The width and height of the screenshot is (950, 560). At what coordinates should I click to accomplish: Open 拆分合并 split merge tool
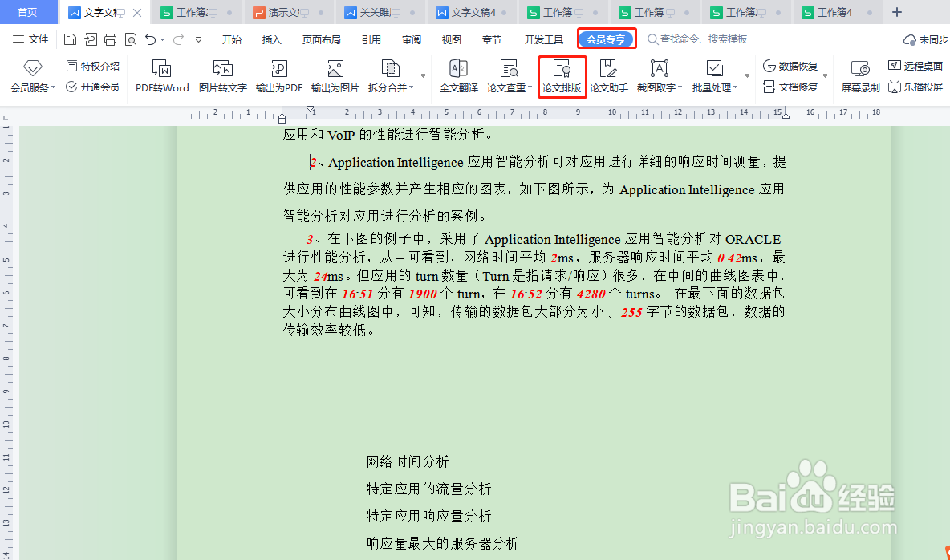[x=390, y=75]
